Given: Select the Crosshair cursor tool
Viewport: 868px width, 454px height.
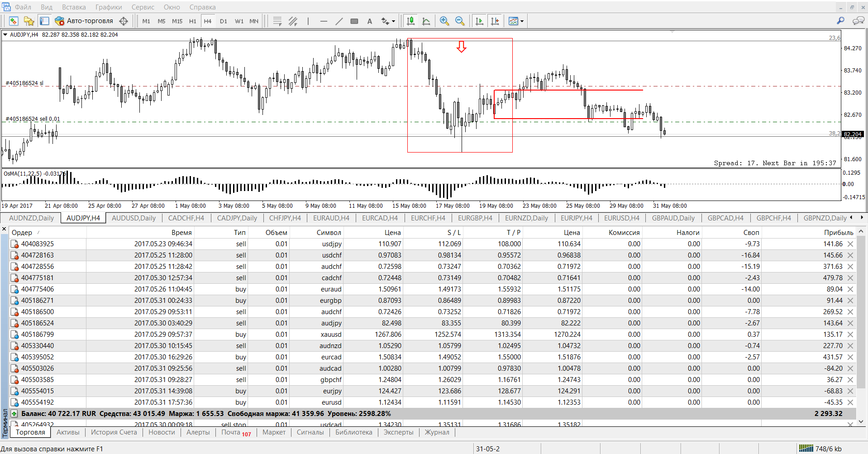Looking at the screenshot, I should (x=124, y=21).
